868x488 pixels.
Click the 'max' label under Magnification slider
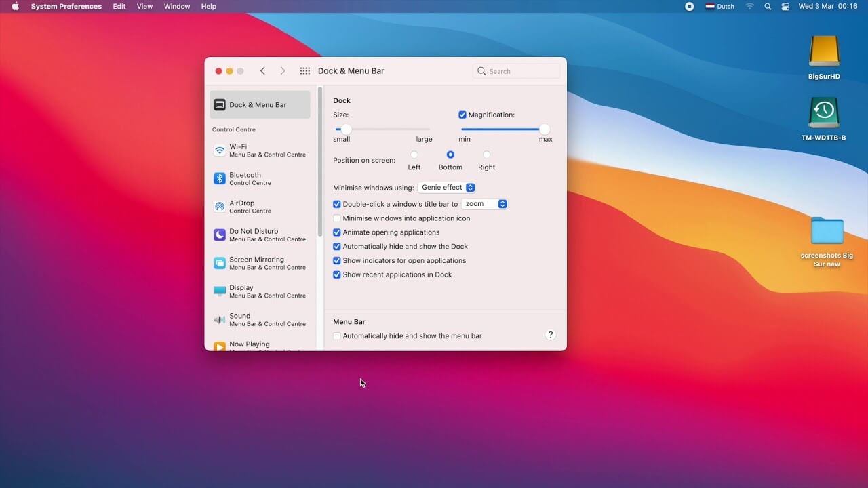click(x=546, y=139)
